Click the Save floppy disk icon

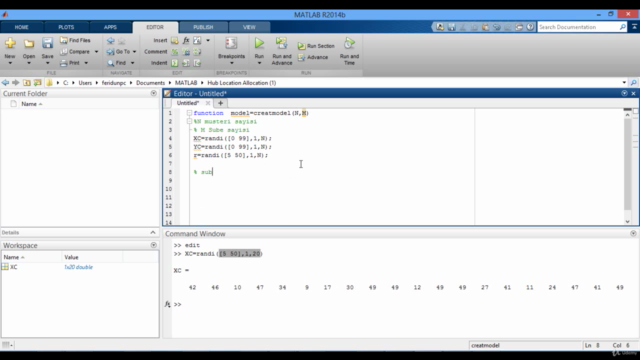[47, 43]
